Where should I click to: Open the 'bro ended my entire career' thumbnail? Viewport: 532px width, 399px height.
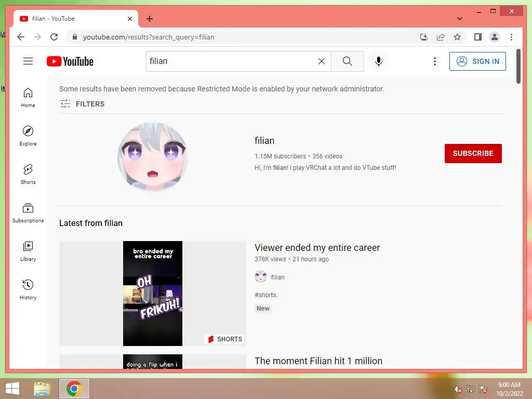(152, 294)
